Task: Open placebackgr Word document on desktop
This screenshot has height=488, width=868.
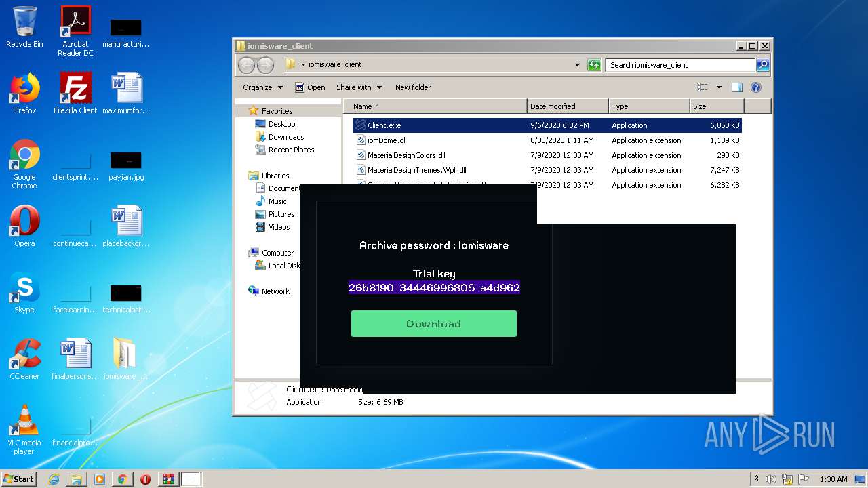Action: pyautogui.click(x=126, y=226)
